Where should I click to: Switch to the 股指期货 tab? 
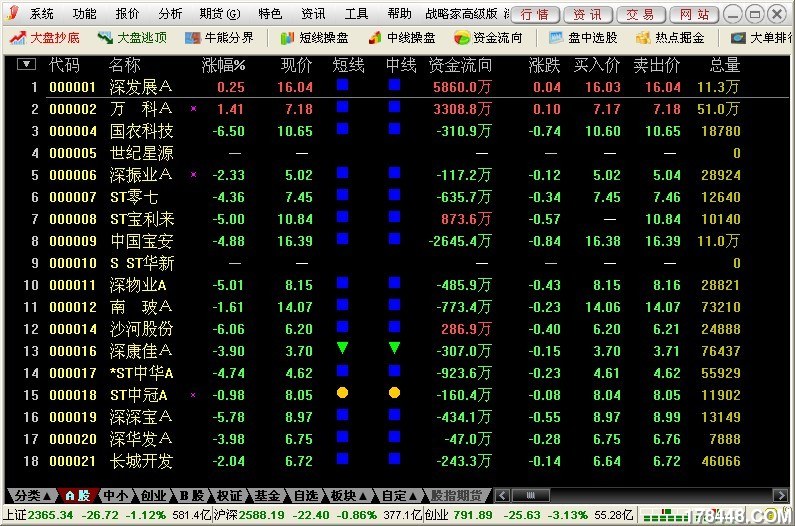[456, 495]
